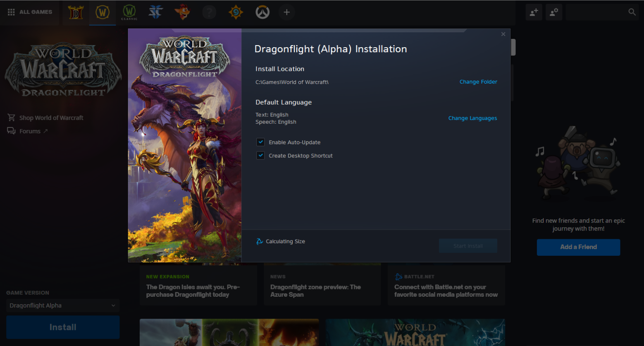Click the install path C:\Games\World of Warcraft\

(x=292, y=82)
